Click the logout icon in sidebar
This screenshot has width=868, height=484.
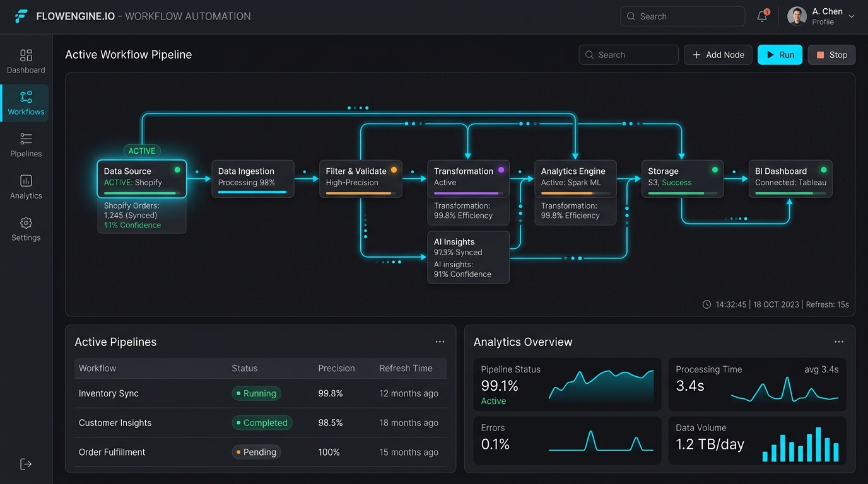[26, 464]
